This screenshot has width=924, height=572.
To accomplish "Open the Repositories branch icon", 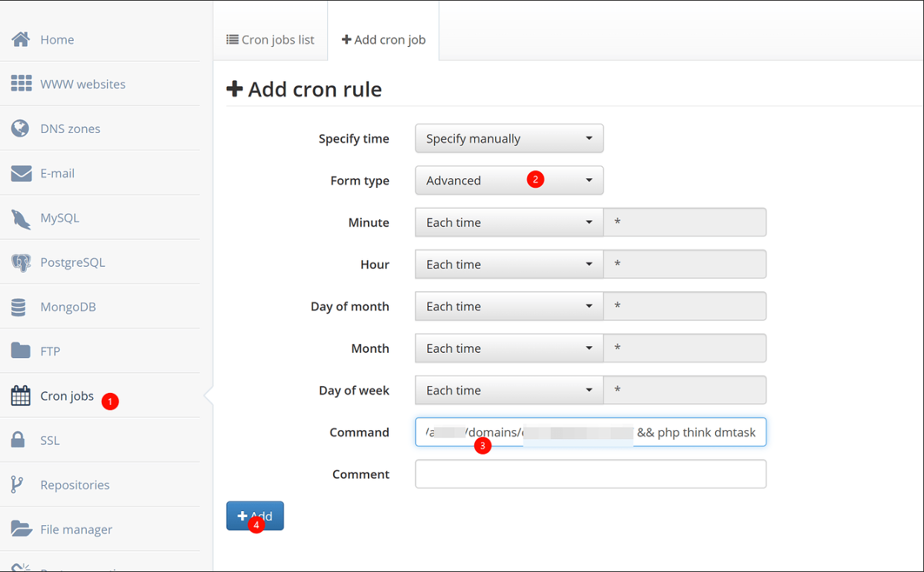I will click(x=18, y=484).
